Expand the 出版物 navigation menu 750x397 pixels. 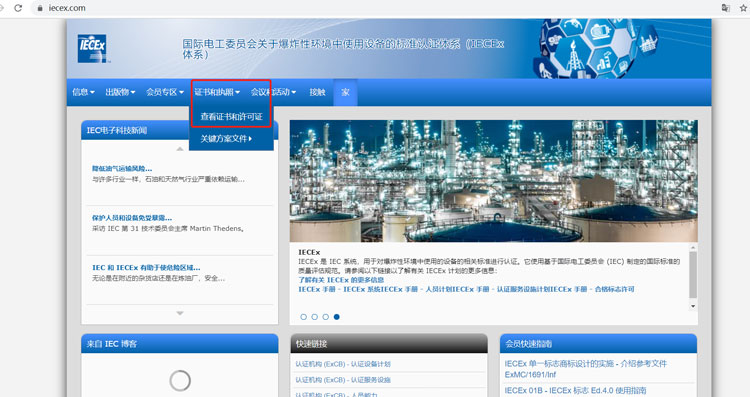[121, 92]
